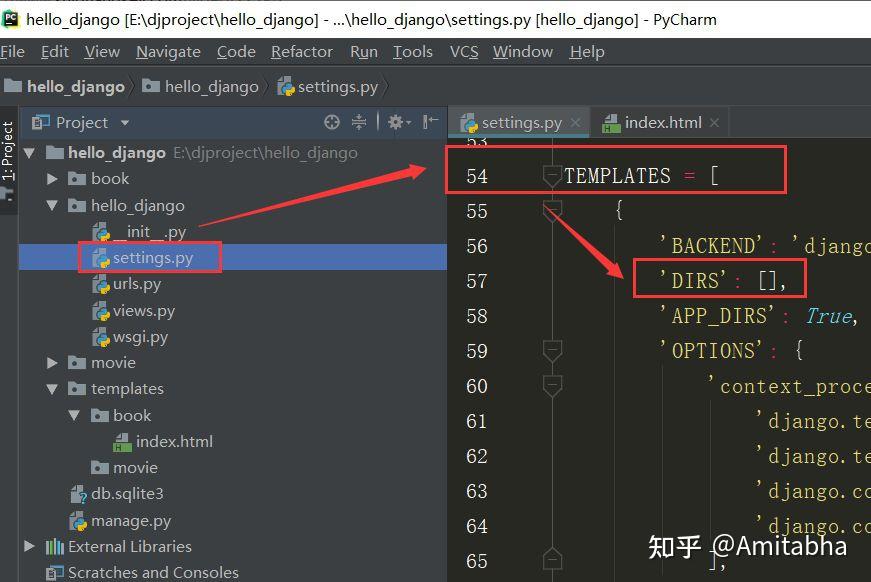
Task: Open the View menu
Action: click(102, 52)
